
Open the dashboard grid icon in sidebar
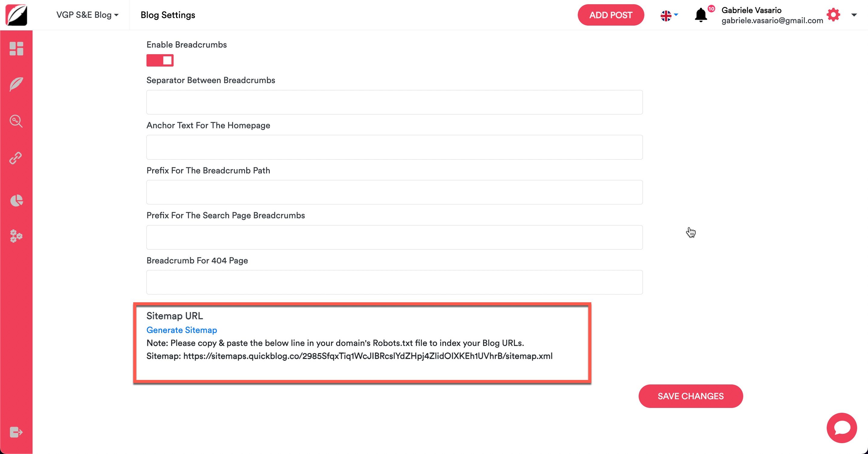[16, 48]
